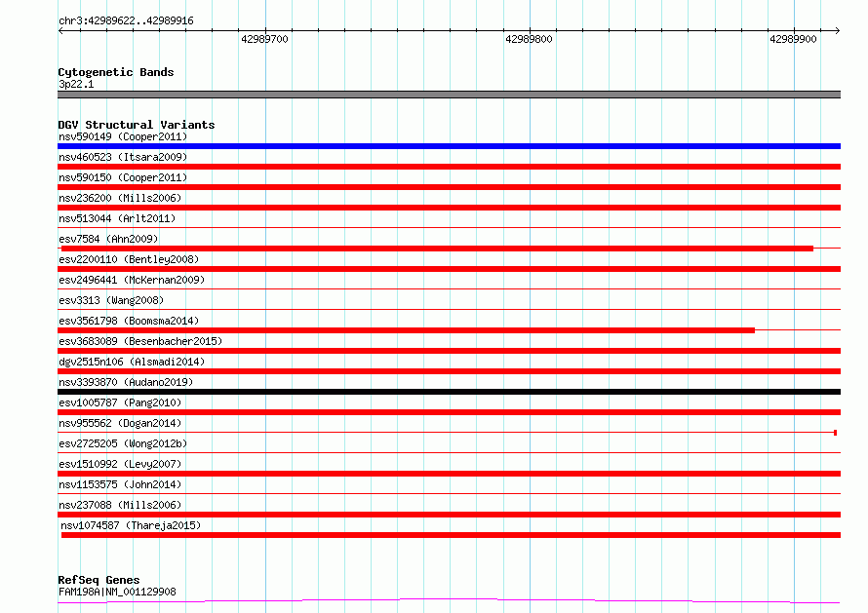Open the Cytogenetic Bands track title

coord(116,72)
